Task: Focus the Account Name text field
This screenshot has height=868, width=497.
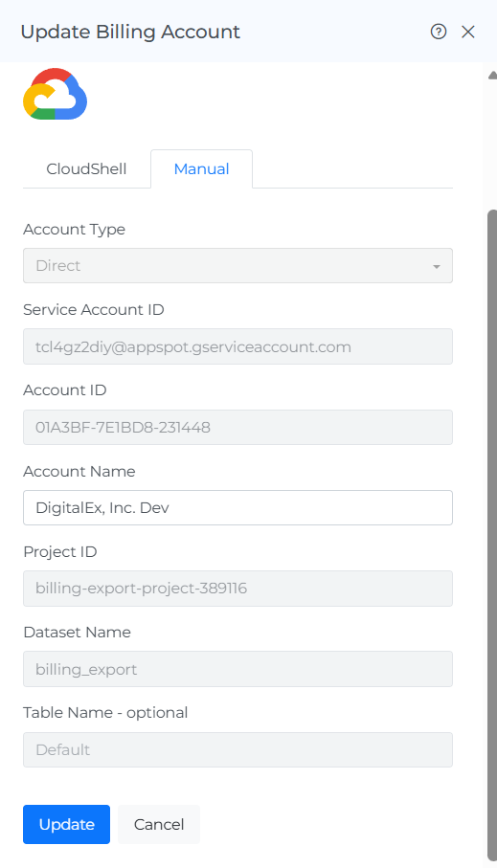Action: (x=237, y=507)
